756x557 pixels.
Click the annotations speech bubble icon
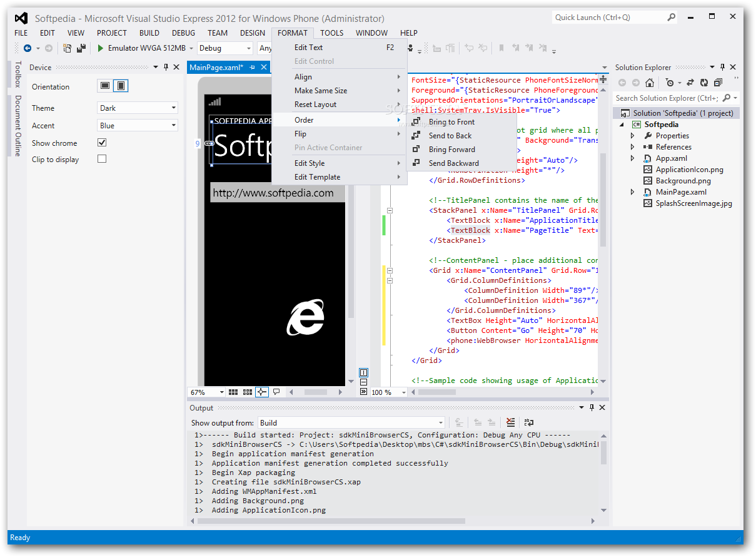(276, 392)
